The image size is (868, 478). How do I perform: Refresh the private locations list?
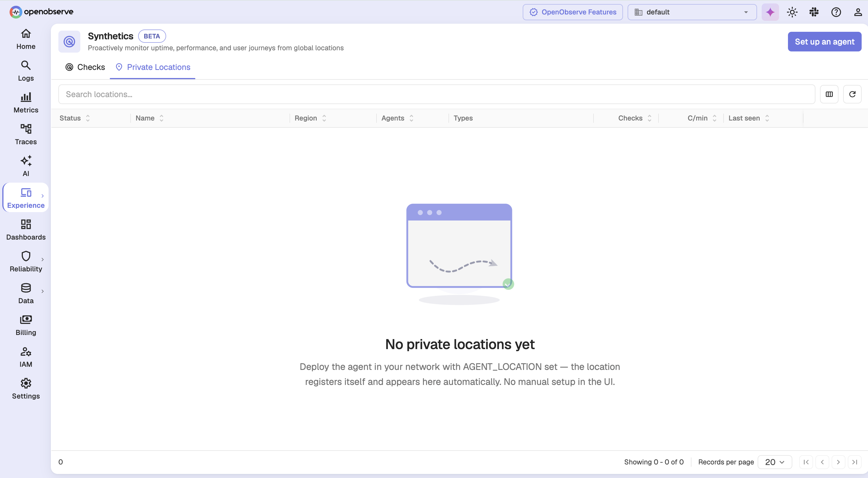click(852, 95)
